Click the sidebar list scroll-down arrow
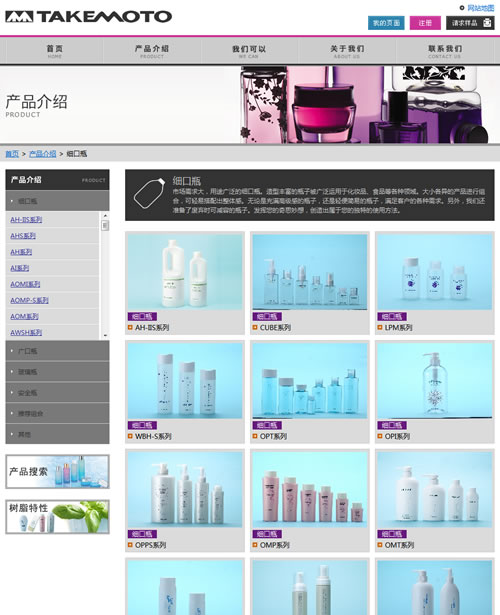 (105, 336)
